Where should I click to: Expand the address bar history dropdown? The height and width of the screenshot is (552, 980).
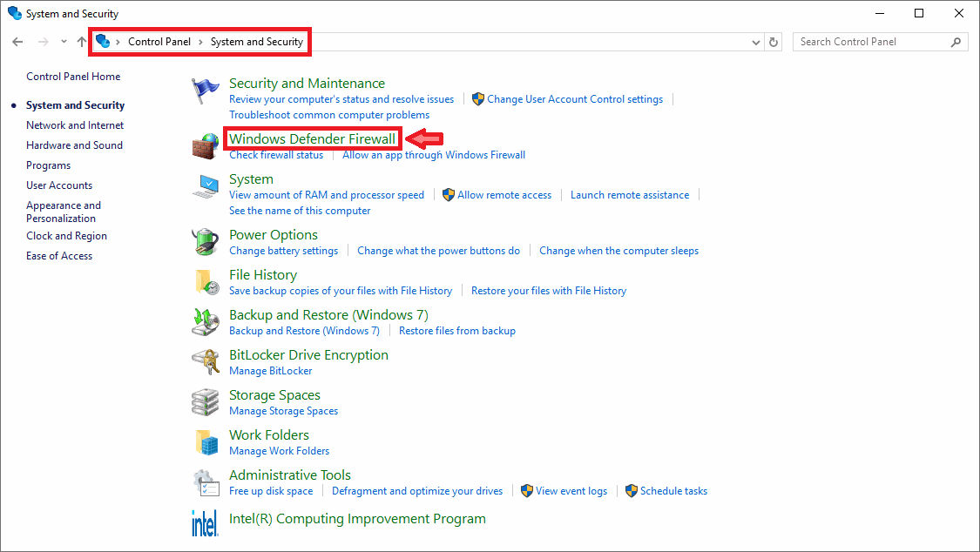755,42
